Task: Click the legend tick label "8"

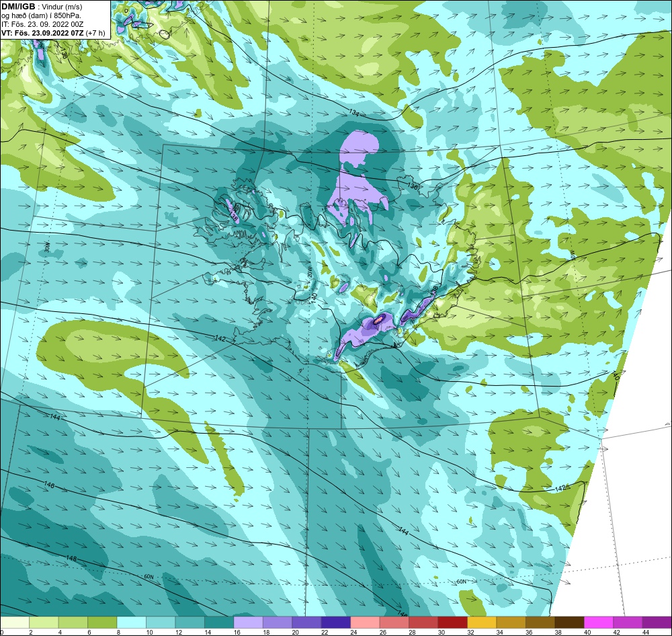Action: [118, 632]
